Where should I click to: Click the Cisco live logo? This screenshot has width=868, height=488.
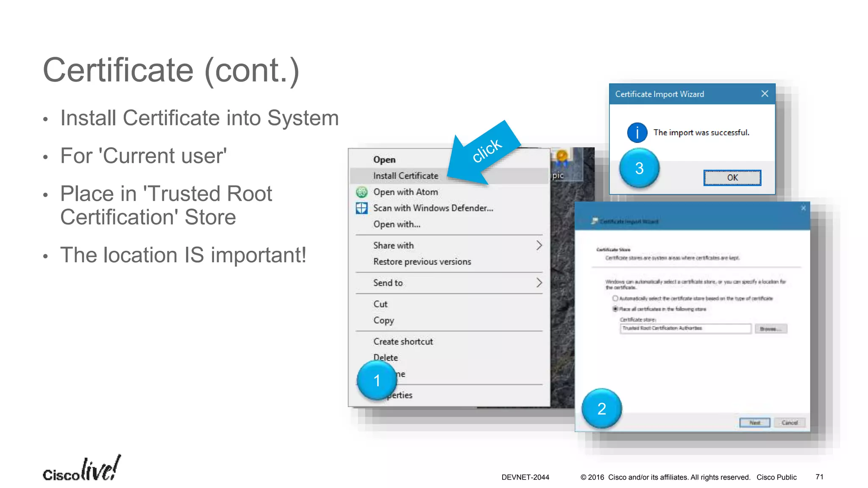coord(82,469)
